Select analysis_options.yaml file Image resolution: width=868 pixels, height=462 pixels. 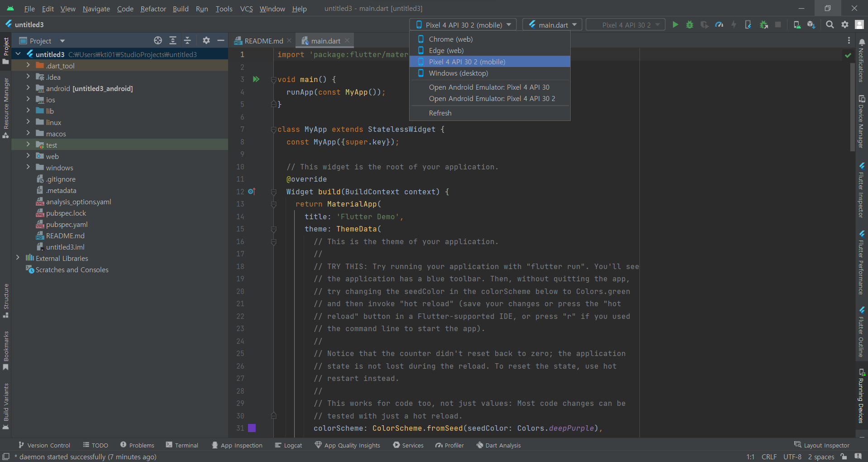pos(78,202)
